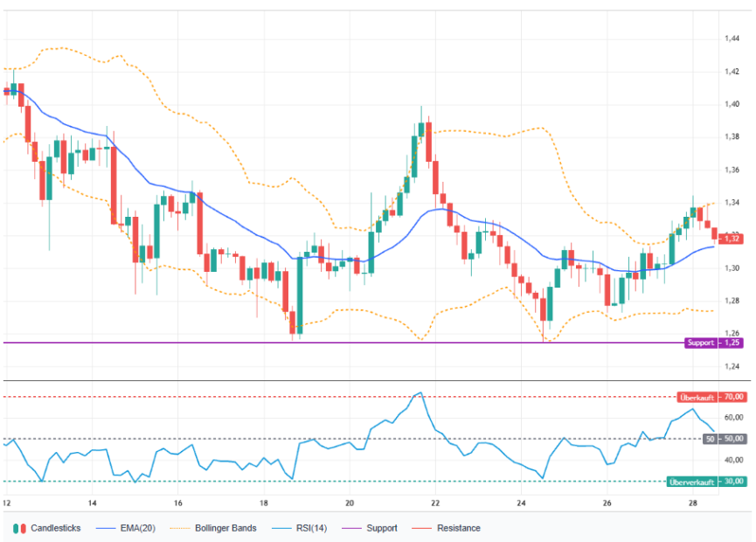
Task: Click date label 28 on the time axis
Action: coord(693,503)
